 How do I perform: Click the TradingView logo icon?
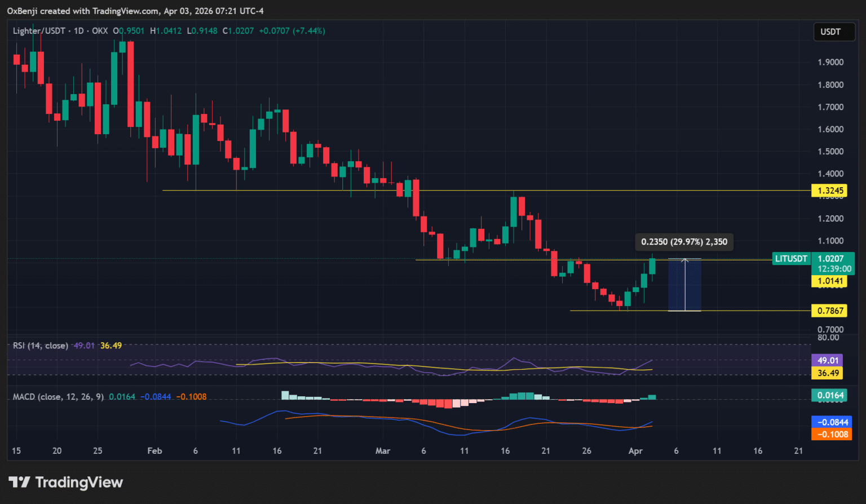(19, 482)
